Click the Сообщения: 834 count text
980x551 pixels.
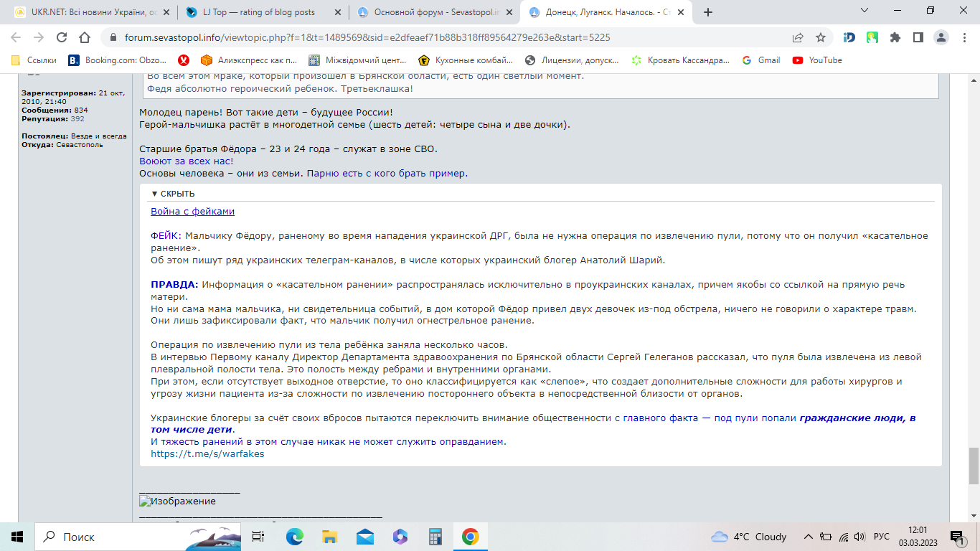tap(55, 110)
